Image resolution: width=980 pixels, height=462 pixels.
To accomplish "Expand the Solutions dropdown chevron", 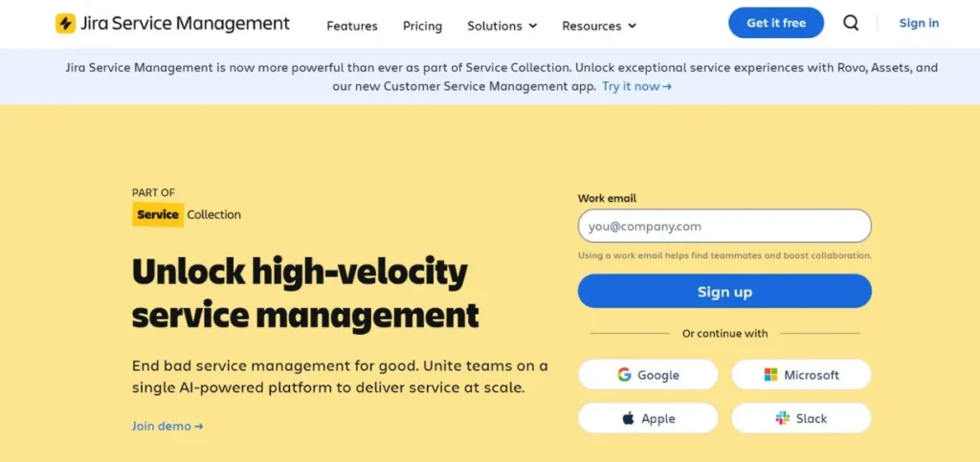I will (x=533, y=26).
